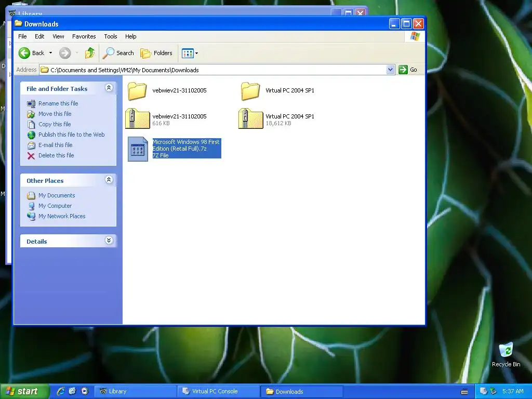Select Virtual PC 2004 SP1 zip icon (18,612 KB)
Image resolution: width=532 pixels, height=399 pixels.
point(250,118)
